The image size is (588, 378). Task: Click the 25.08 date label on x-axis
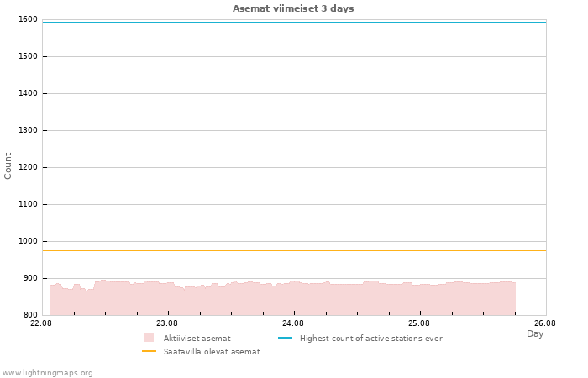click(419, 323)
